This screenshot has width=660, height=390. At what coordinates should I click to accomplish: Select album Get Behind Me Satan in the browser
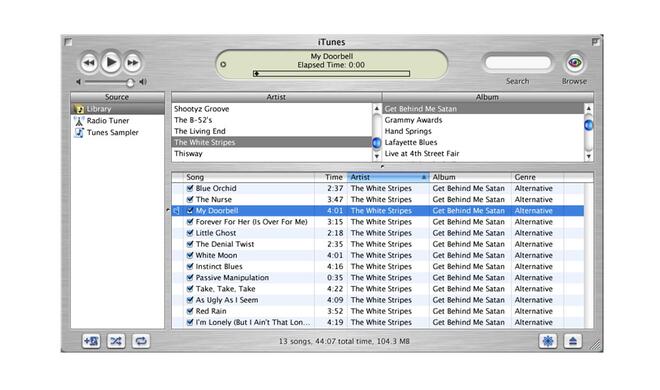point(483,109)
